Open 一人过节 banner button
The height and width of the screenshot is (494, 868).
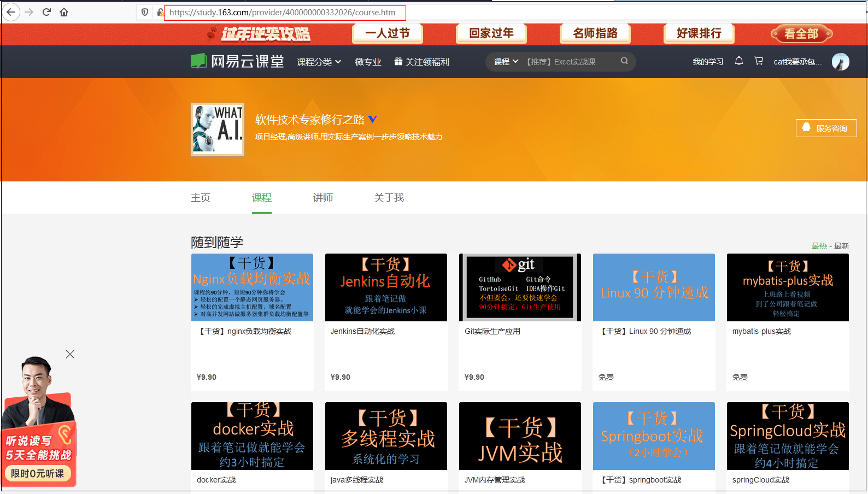388,33
